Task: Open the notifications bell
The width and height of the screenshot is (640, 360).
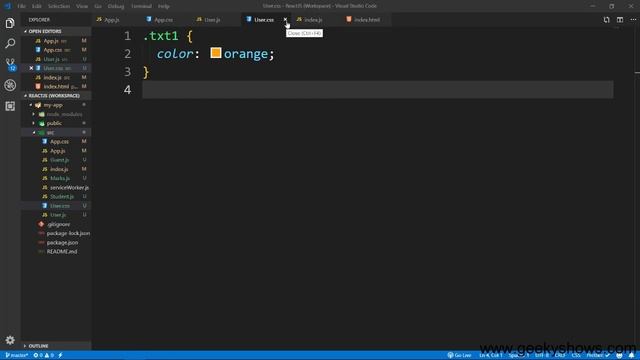Action: point(631,355)
